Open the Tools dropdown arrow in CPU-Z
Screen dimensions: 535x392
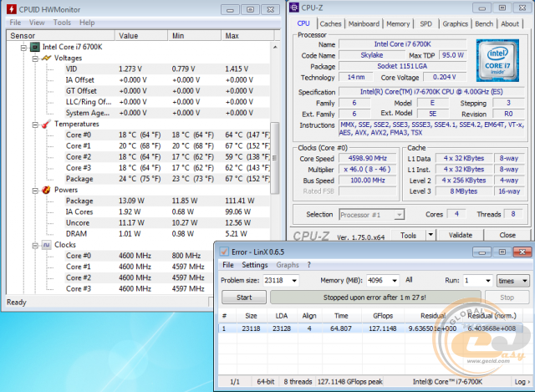431,235
